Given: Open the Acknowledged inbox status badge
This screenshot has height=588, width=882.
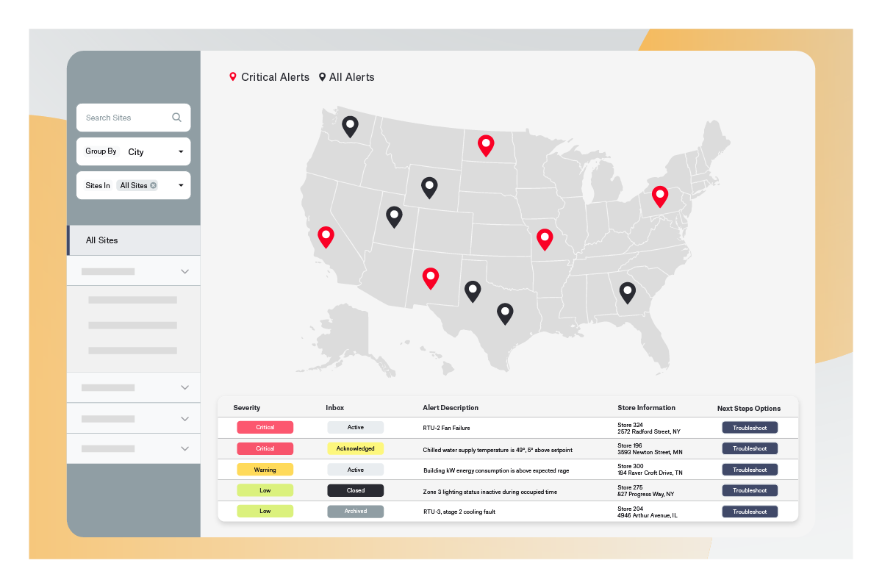Looking at the screenshot, I should pos(355,448).
